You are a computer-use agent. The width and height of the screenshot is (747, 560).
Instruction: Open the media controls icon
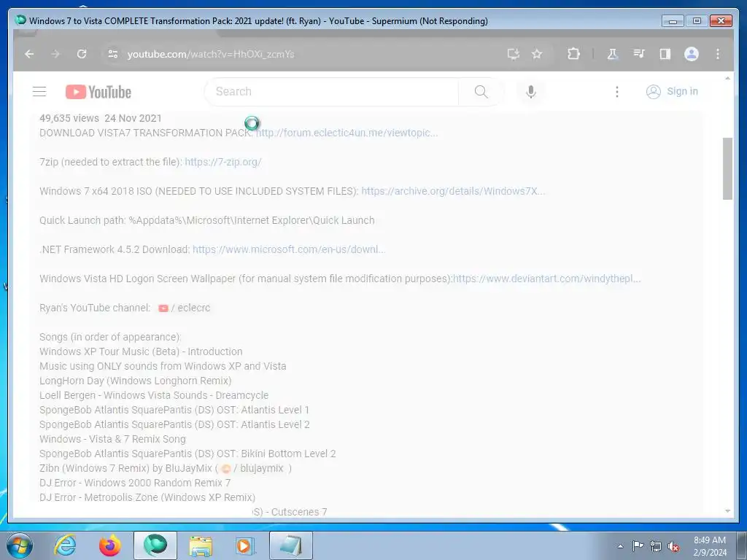click(639, 54)
